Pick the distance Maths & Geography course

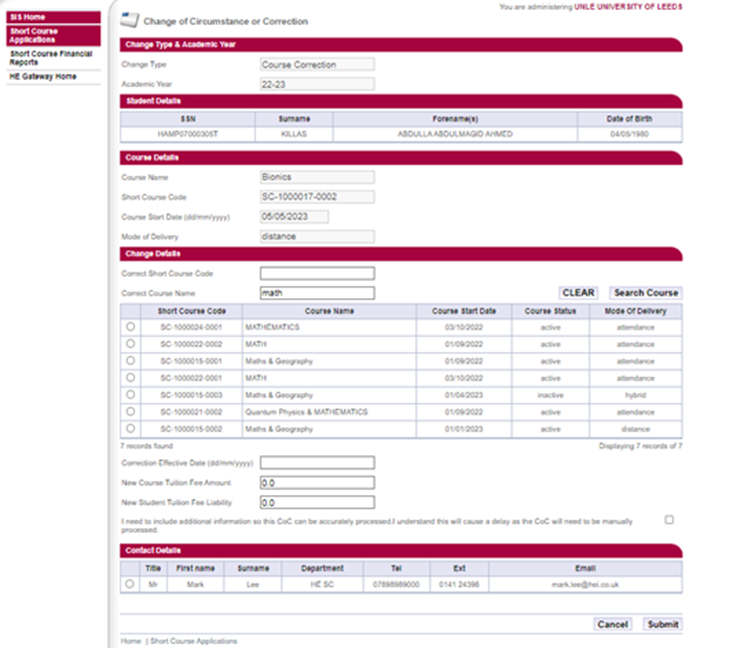pyautogui.click(x=129, y=429)
